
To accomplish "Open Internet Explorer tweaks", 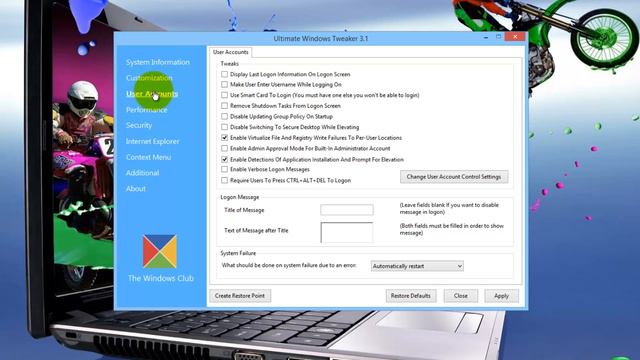I will tap(152, 141).
